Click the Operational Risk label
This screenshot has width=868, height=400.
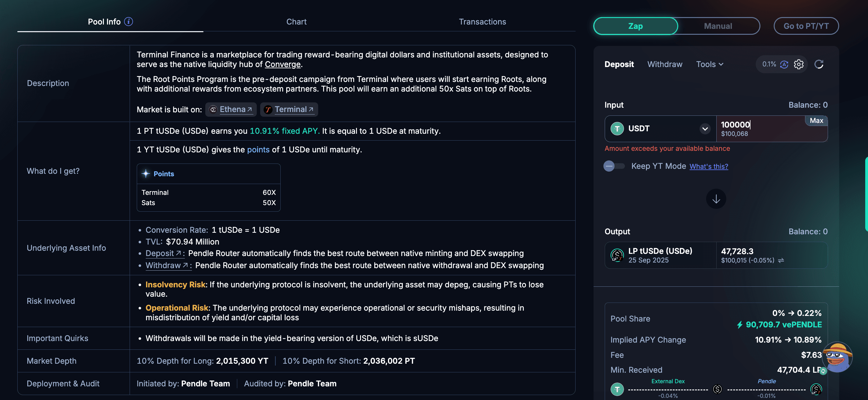tap(177, 308)
